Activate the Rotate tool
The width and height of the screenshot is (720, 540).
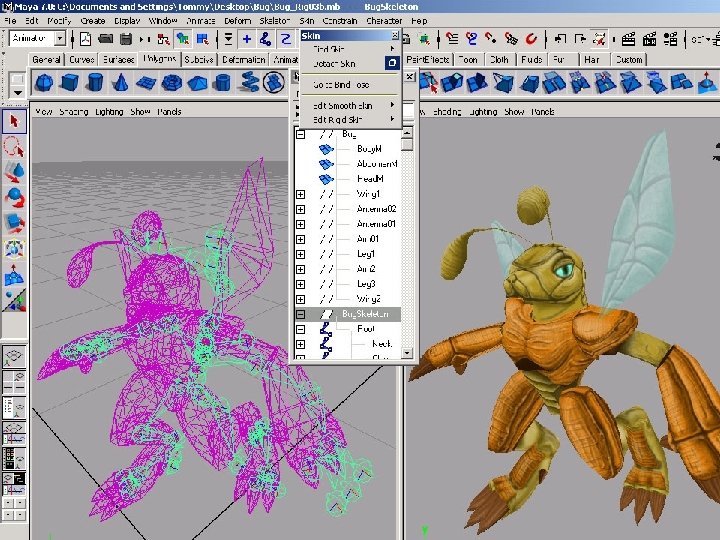pyautogui.click(x=14, y=198)
